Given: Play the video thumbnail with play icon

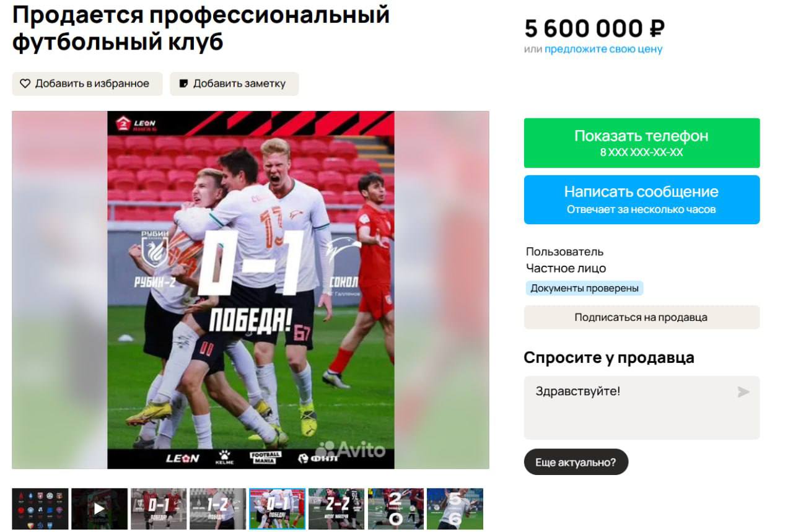Looking at the screenshot, I should [x=99, y=509].
